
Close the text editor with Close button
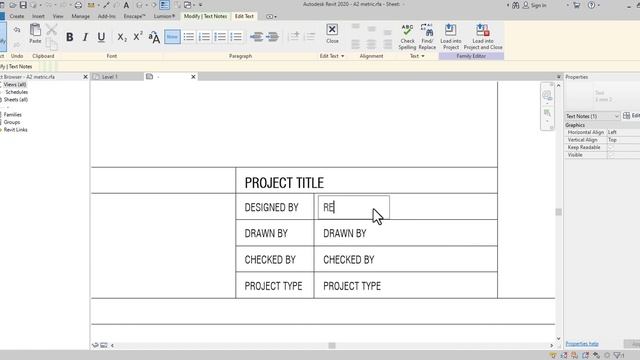332,33
